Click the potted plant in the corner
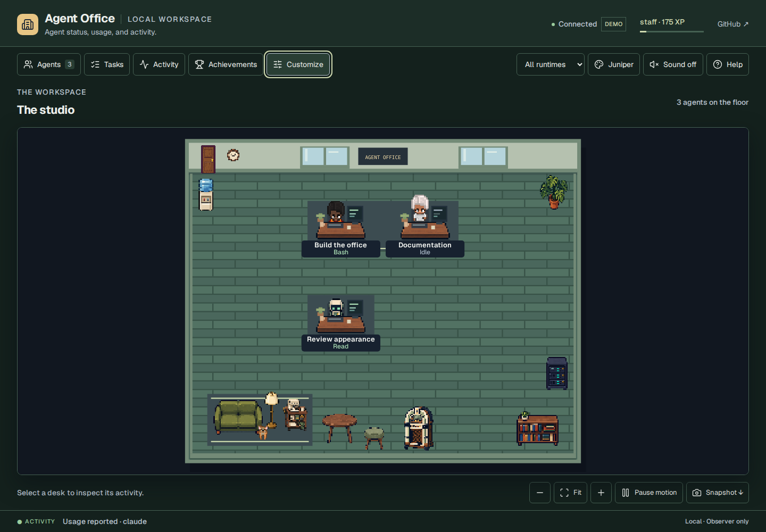The height and width of the screenshot is (532, 766). [554, 192]
